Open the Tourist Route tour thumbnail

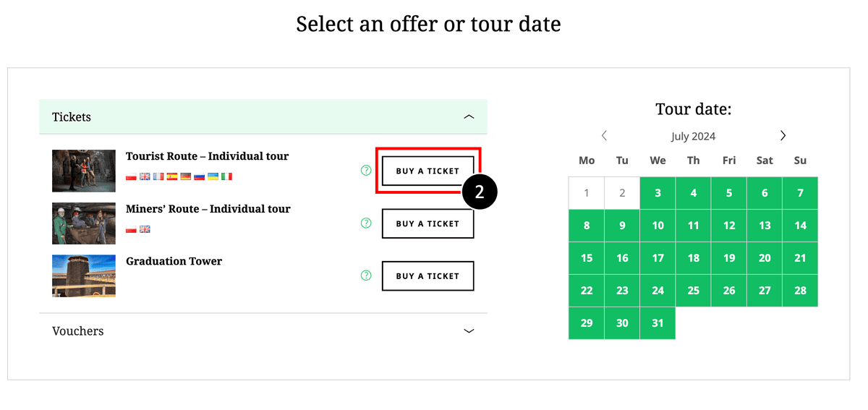pyautogui.click(x=84, y=171)
